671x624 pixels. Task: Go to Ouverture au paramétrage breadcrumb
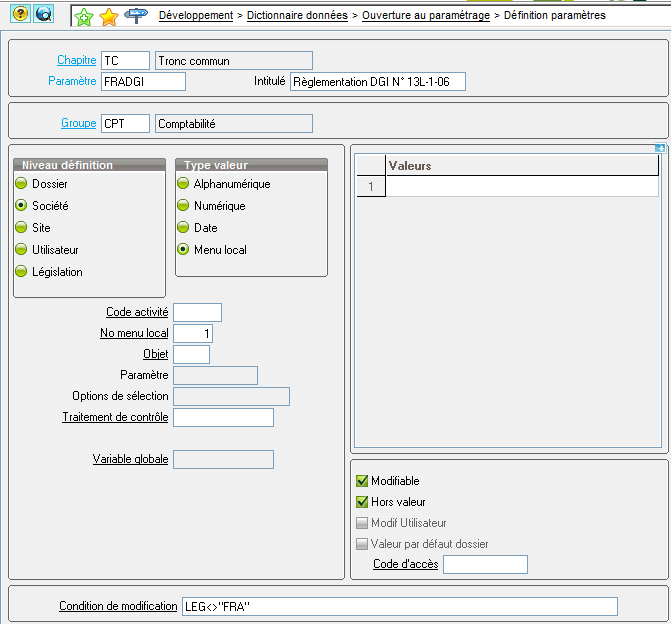click(426, 15)
